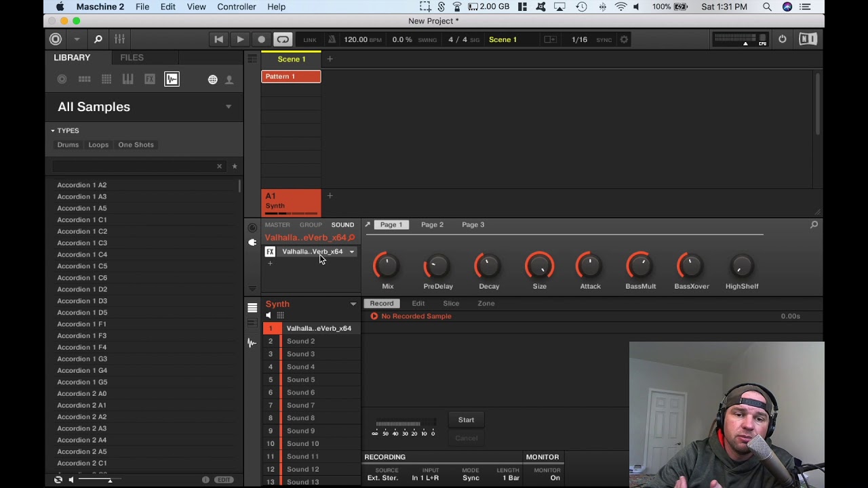The width and height of the screenshot is (868, 488).
Task: Filter by Loops type
Action: tap(98, 144)
